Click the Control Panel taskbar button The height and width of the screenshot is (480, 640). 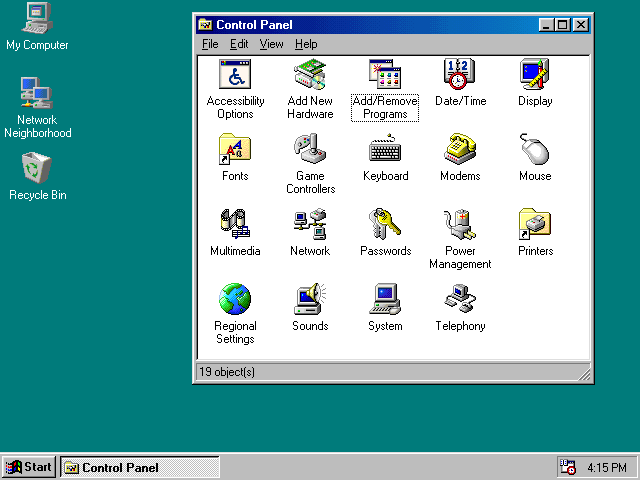coord(140,467)
